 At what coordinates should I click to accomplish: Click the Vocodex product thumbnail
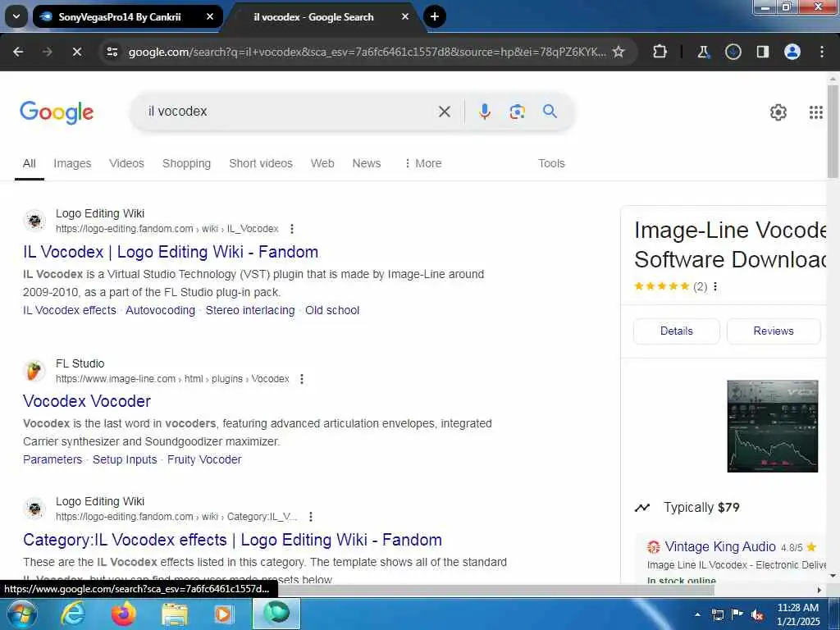pos(773,426)
